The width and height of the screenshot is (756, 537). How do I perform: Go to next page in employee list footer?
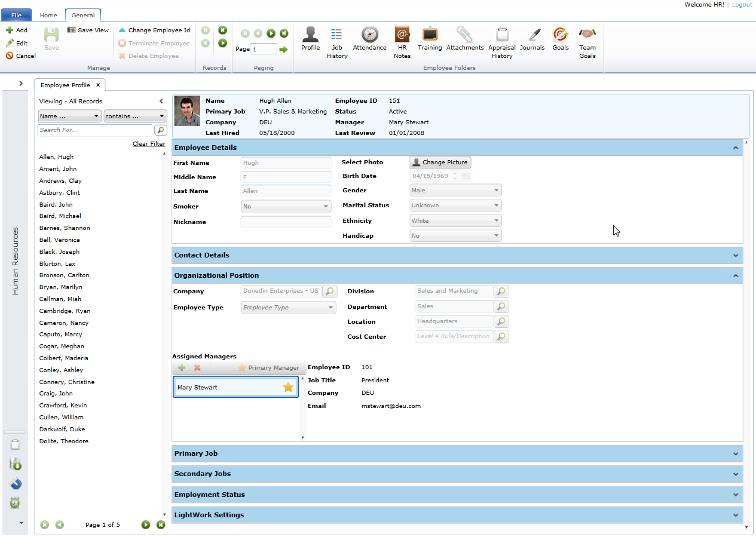point(145,524)
